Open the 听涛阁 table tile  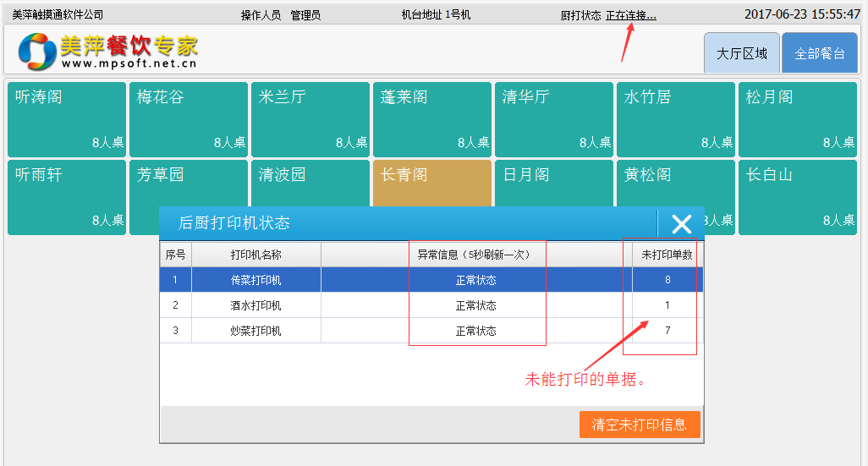(66, 119)
